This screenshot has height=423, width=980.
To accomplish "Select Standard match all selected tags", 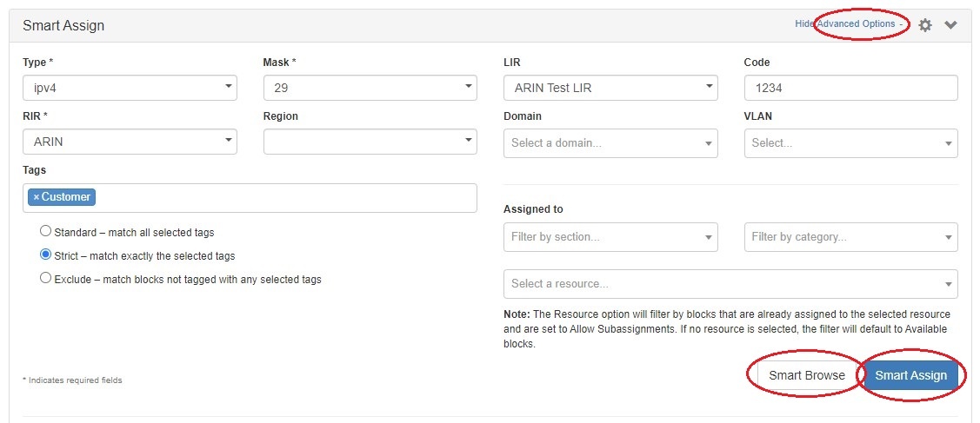I will click(45, 232).
